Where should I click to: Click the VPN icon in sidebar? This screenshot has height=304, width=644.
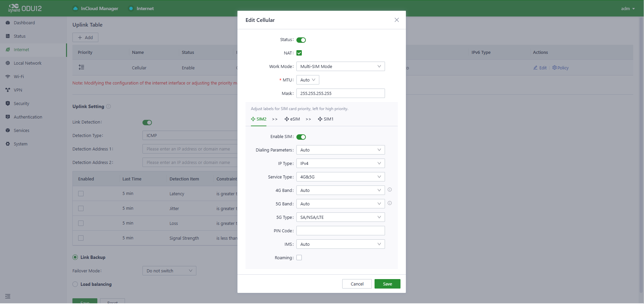[8, 90]
